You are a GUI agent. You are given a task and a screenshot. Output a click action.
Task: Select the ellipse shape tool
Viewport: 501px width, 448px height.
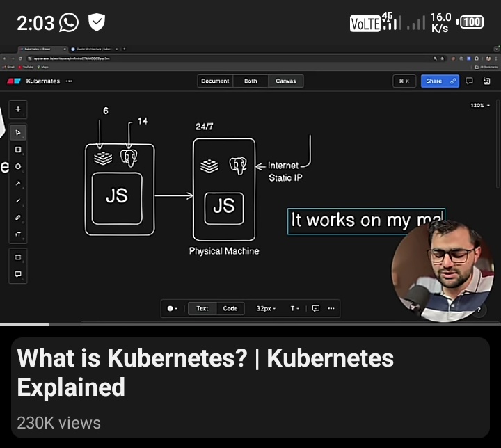point(18,166)
